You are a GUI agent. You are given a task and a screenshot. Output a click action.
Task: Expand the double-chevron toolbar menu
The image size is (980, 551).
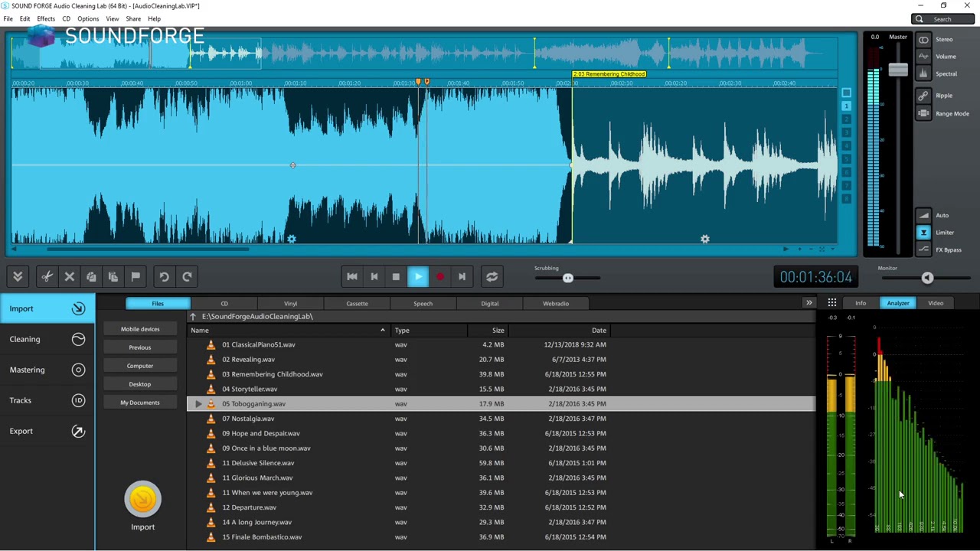tap(18, 276)
